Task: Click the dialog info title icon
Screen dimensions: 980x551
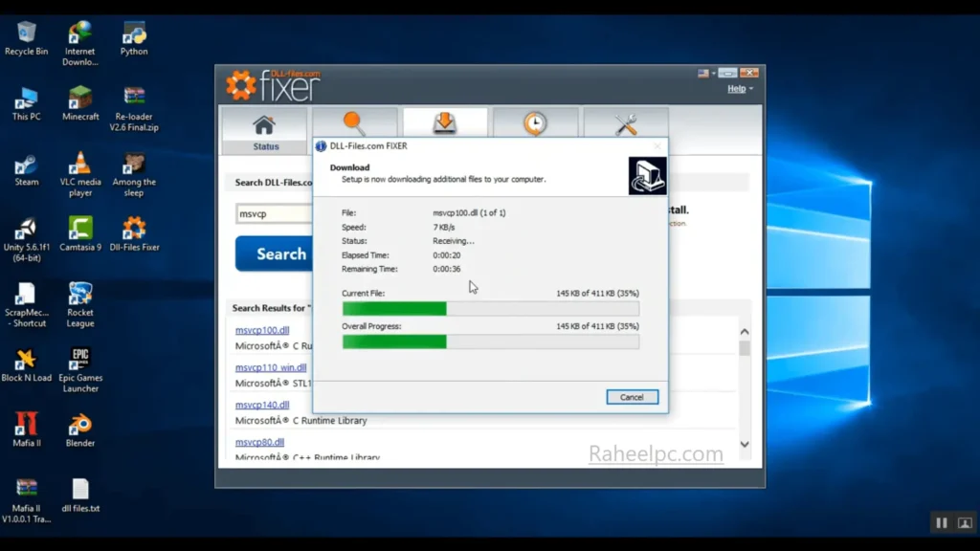Action: 321,146
